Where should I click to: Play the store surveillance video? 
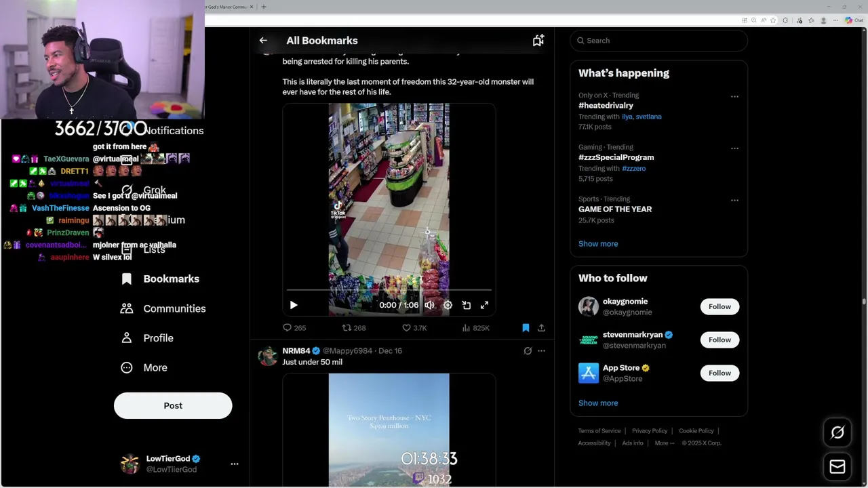point(294,305)
